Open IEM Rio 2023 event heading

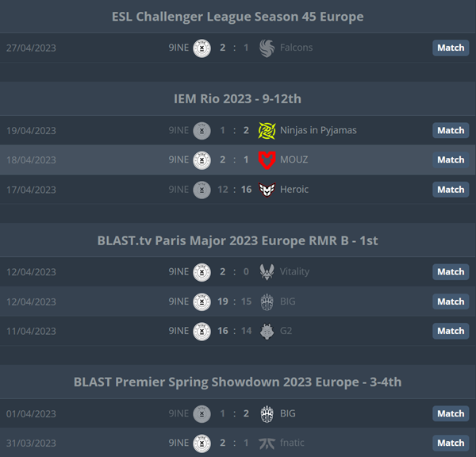tap(237, 99)
